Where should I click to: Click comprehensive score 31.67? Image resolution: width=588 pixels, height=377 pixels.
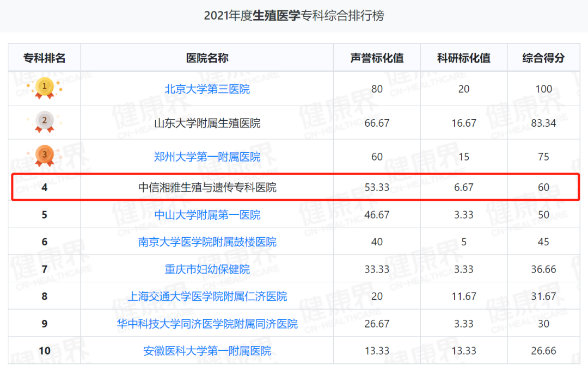point(543,296)
